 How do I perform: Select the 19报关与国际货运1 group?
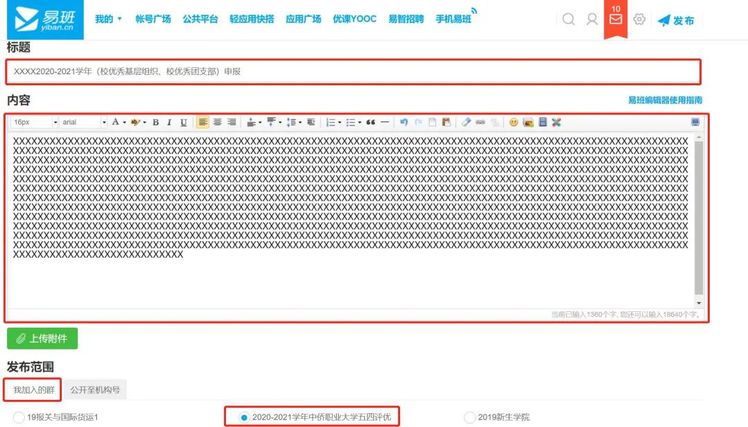pyautogui.click(x=17, y=416)
